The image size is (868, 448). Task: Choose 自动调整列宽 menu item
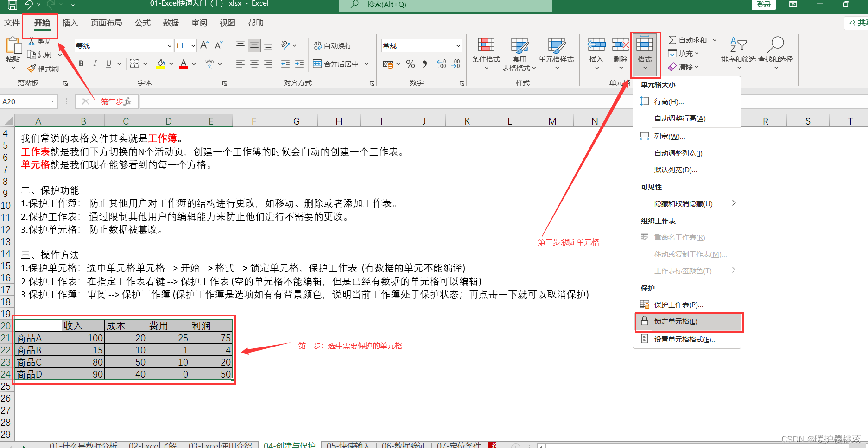tap(687, 153)
